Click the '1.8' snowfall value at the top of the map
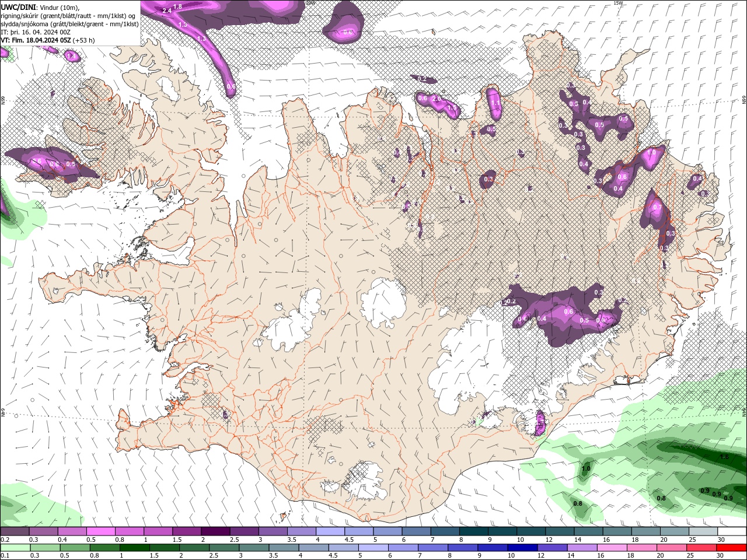Screen dimensions: 747x560 pyautogui.click(x=178, y=6)
